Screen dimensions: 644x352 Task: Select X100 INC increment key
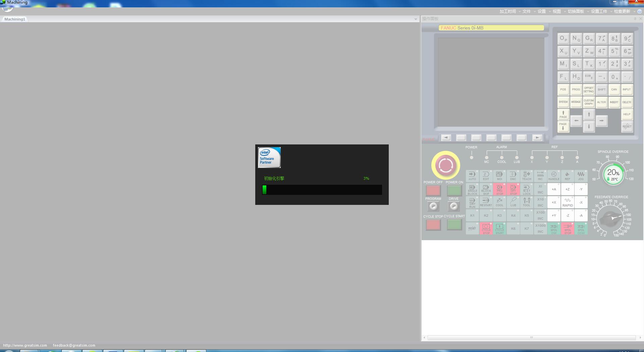(x=540, y=215)
